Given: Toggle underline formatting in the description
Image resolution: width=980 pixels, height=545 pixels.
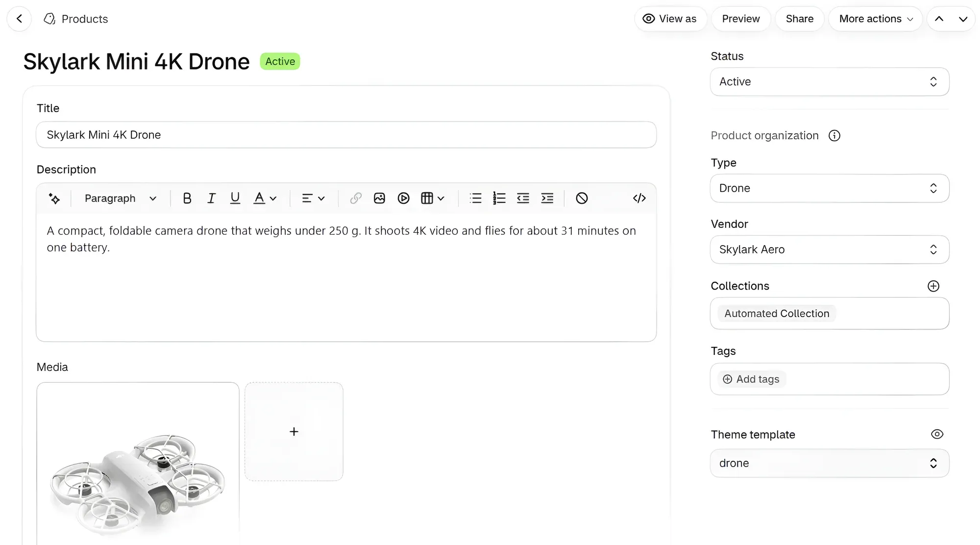Looking at the screenshot, I should [x=235, y=198].
